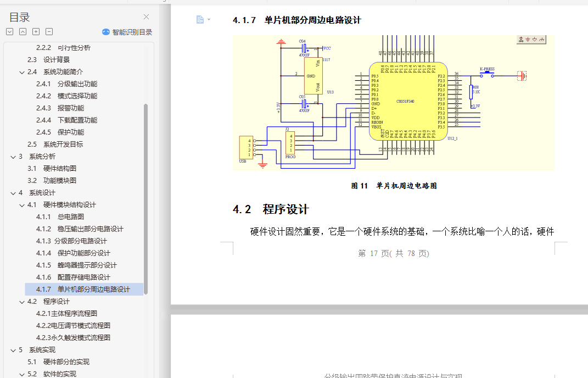The height and width of the screenshot is (378, 588).
Task: Navigate to 4.1.6 配置存储电路设计
Action: [x=73, y=277]
